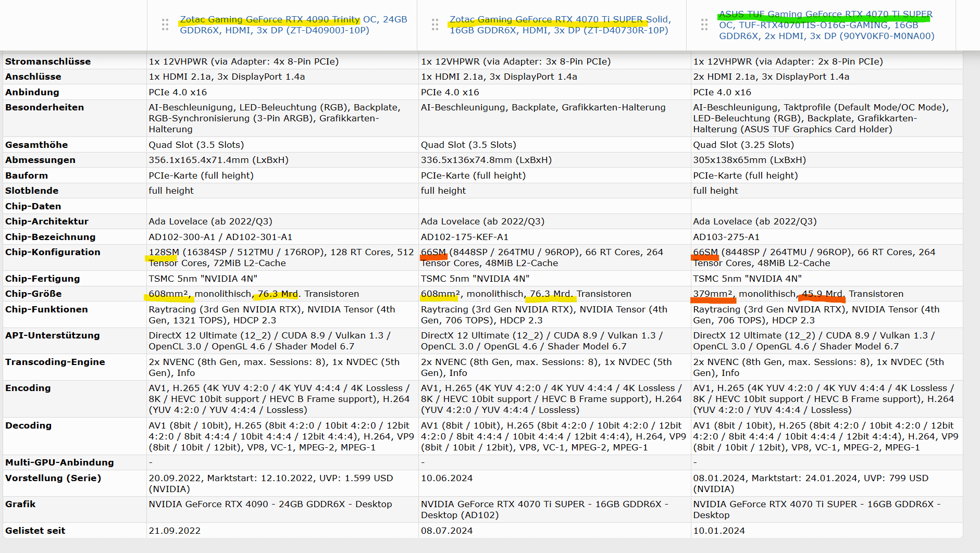The width and height of the screenshot is (980, 553).
Task: Select the '128SM (16384SP / 512TMU / 176ROP)' configuration cell
Action: 281,257
